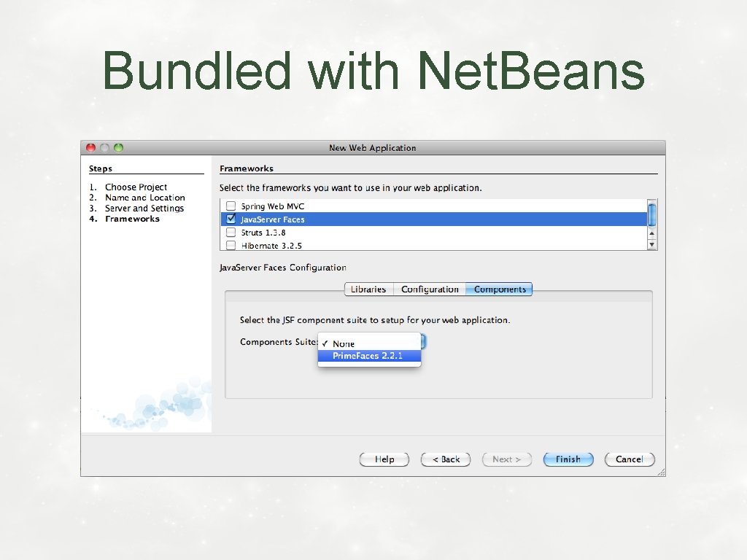This screenshot has height=560, width=747.
Task: Click the JavaServer Faces Configuration label
Action: pyautogui.click(x=283, y=268)
